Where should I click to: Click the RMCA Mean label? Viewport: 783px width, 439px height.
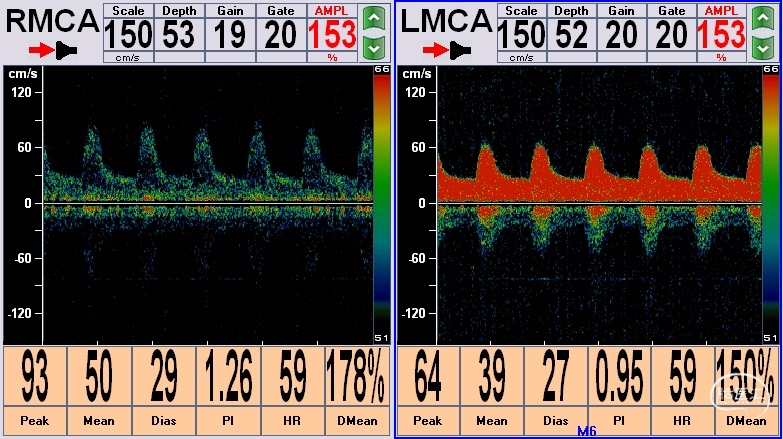99,421
